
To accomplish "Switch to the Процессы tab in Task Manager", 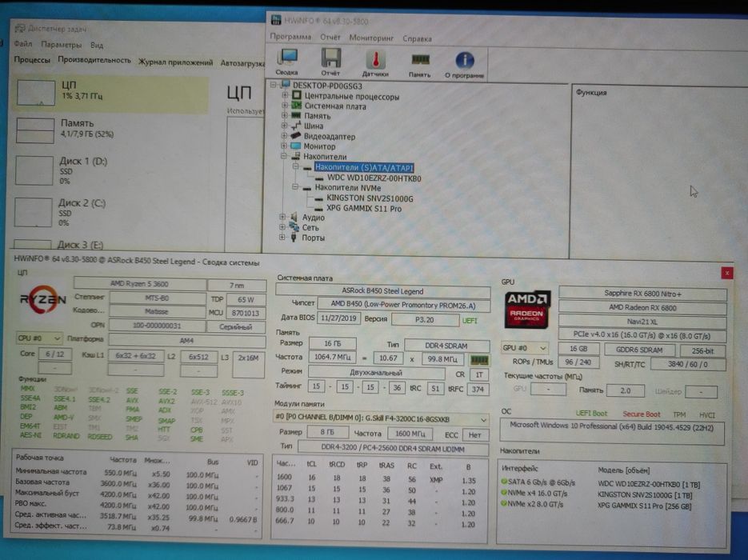I will point(32,60).
